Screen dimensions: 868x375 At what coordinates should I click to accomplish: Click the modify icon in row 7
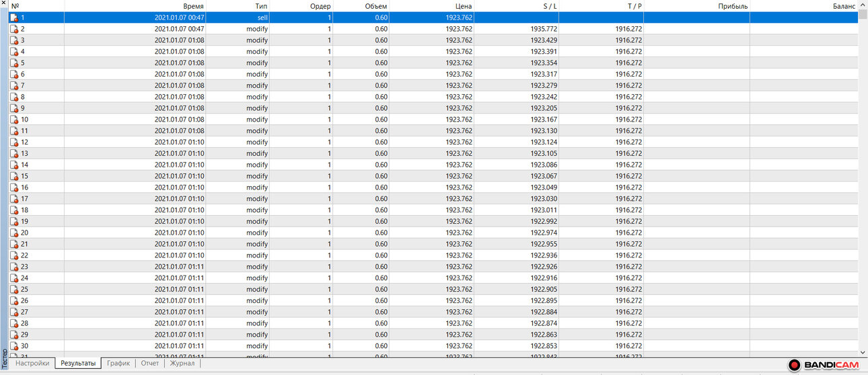pyautogui.click(x=14, y=85)
